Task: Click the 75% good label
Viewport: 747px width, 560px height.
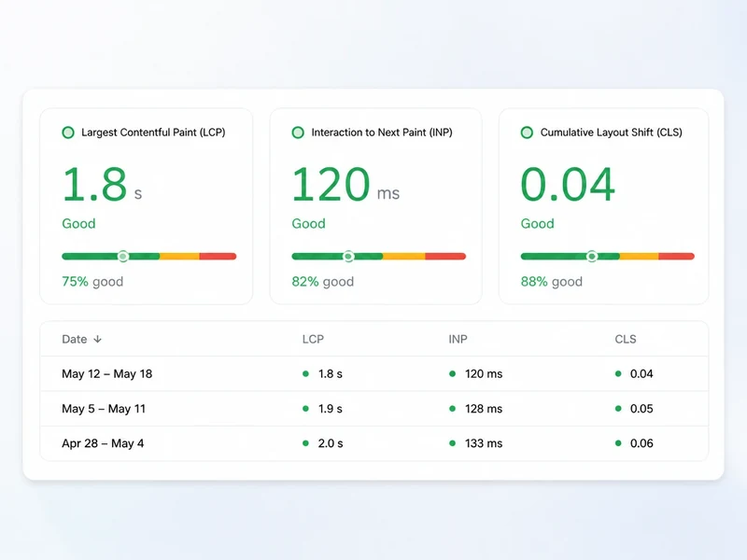Action: 92,282
